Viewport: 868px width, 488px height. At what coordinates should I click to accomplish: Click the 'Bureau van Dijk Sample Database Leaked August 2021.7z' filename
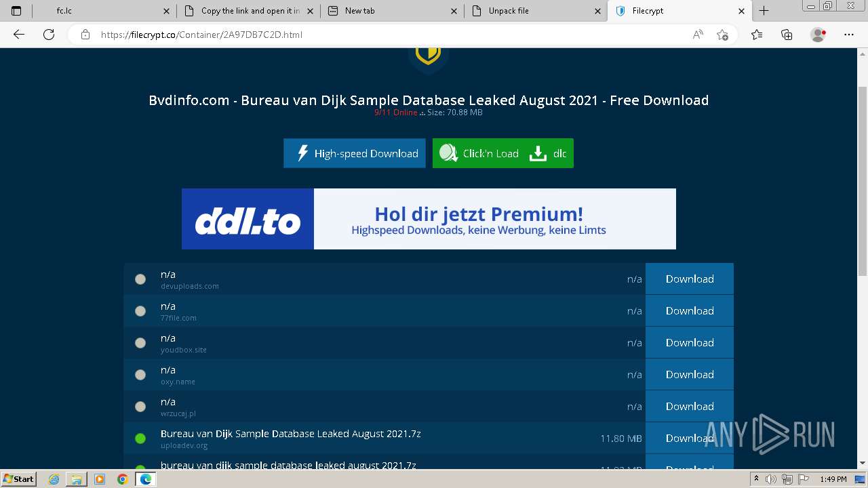(290, 433)
